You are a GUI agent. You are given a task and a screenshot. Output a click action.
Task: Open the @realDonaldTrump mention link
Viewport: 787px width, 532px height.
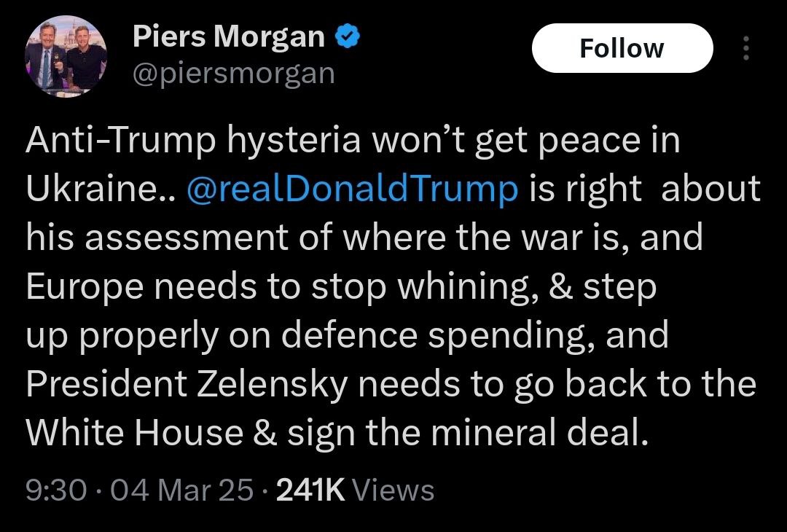click(352, 189)
